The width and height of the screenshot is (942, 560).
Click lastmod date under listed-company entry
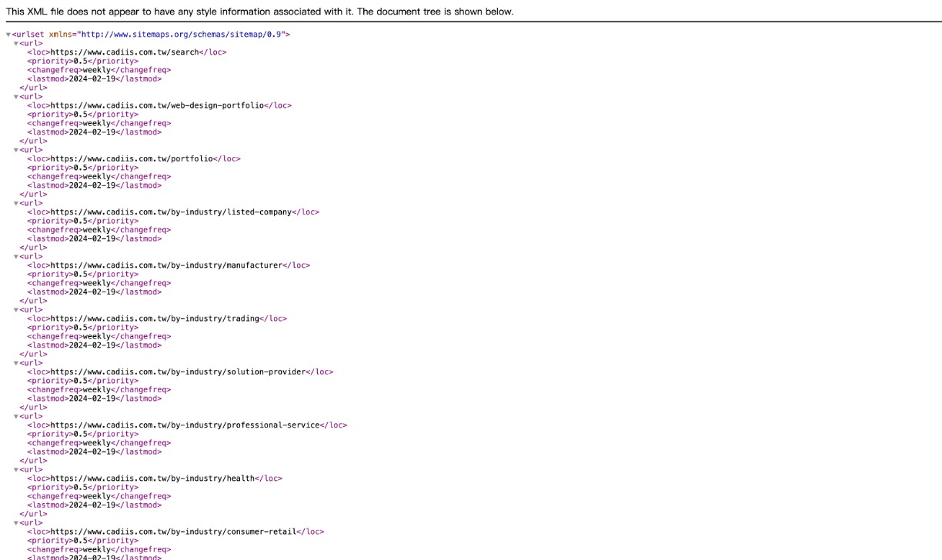(x=92, y=238)
